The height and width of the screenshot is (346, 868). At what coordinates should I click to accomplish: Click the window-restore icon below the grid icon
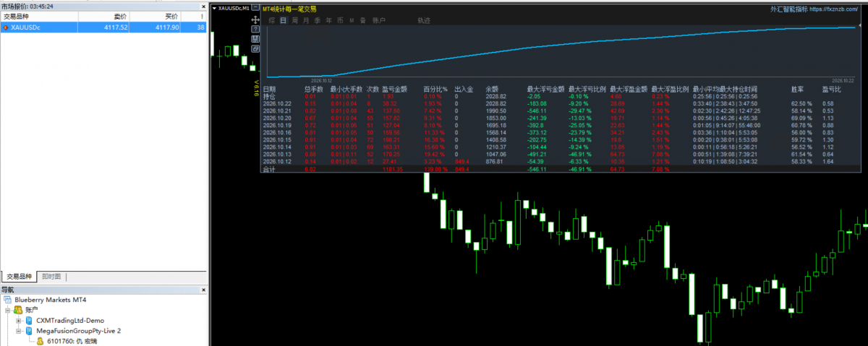tap(255, 48)
